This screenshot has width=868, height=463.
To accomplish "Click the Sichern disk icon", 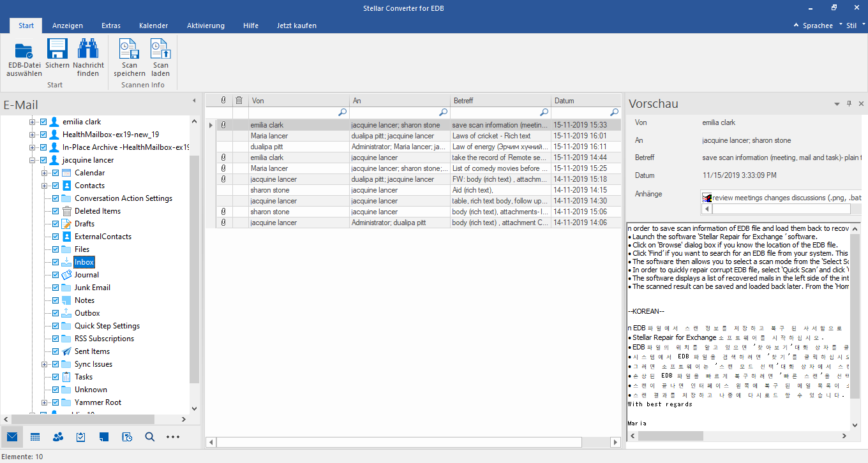I will point(57,50).
